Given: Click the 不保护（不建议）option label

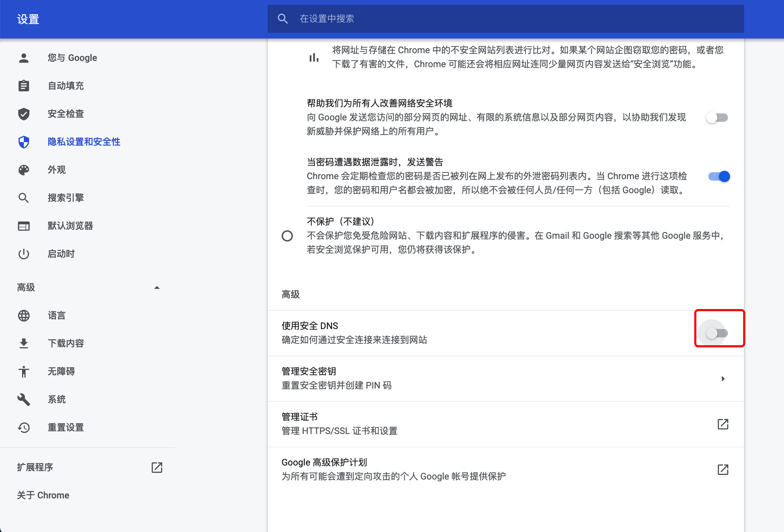Looking at the screenshot, I should [x=341, y=222].
